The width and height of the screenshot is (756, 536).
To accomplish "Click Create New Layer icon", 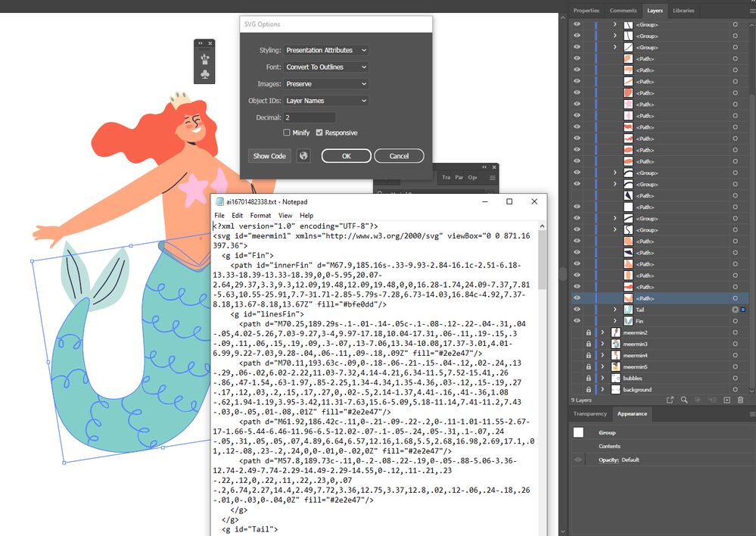I will (x=726, y=400).
